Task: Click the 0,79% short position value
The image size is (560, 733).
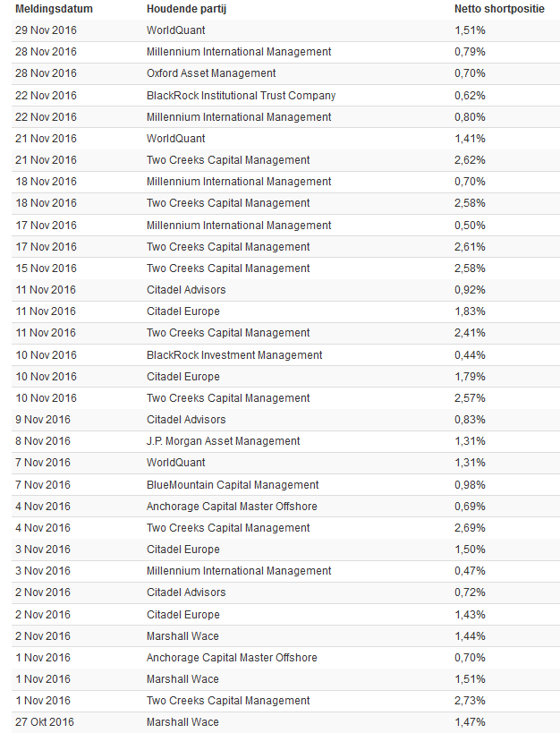Action: tap(470, 52)
